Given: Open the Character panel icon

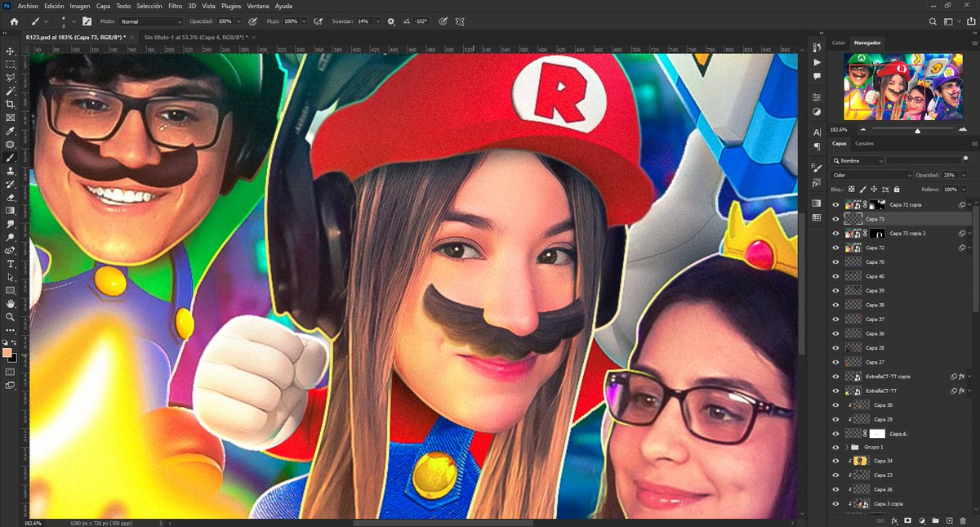Looking at the screenshot, I should 817,132.
